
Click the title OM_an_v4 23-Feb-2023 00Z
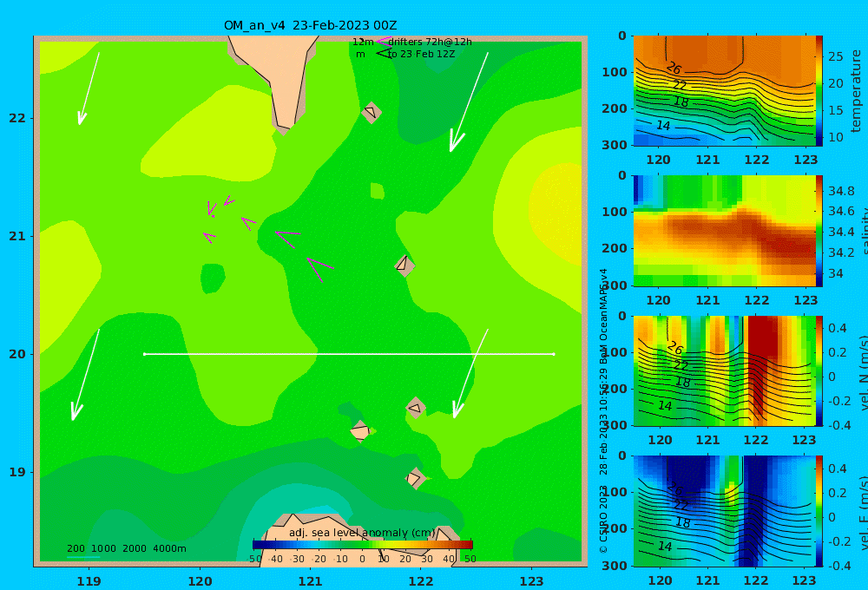310,25
